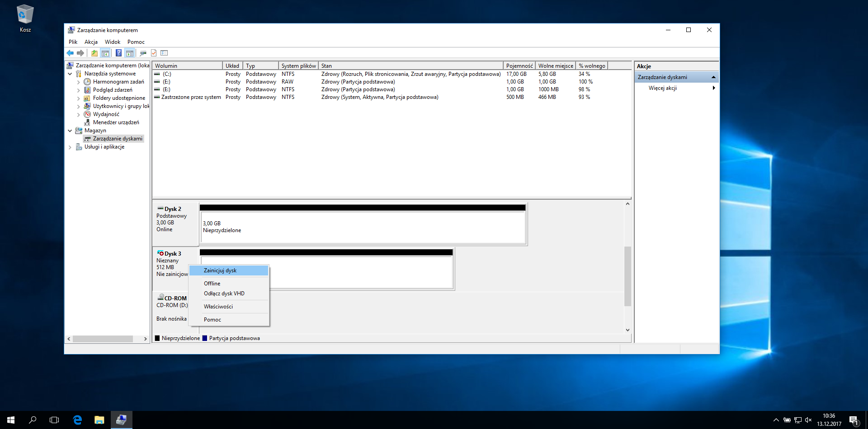
Task: Open Microsoft Edge from the taskbar
Action: (78, 420)
